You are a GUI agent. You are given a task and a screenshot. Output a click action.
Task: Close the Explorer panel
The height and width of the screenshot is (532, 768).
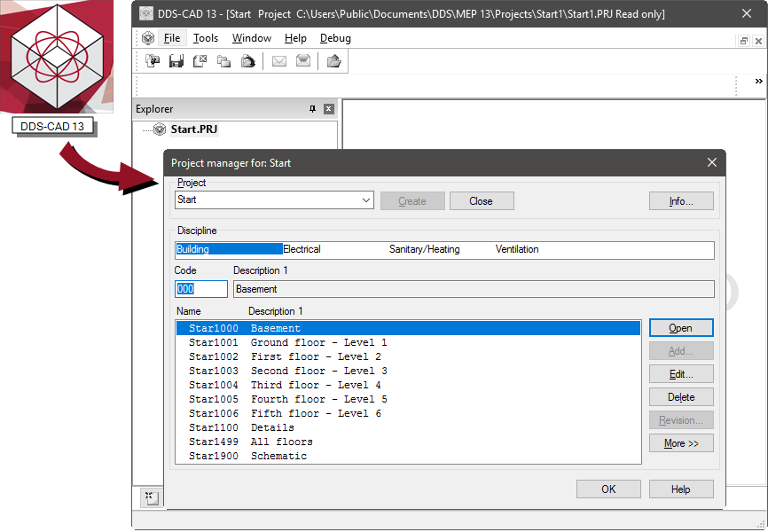[329, 109]
